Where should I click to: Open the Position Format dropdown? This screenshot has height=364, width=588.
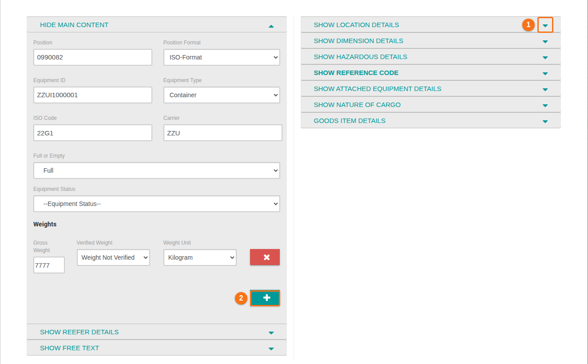pyautogui.click(x=222, y=57)
